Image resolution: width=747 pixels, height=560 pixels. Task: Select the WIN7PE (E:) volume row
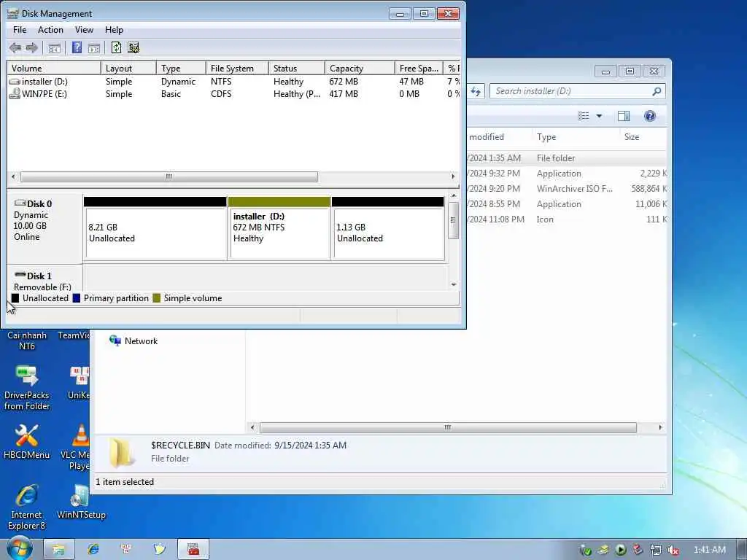click(x=233, y=94)
